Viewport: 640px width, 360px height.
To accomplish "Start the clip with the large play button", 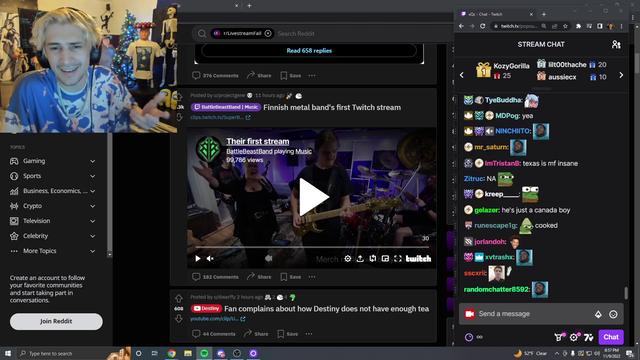I will (313, 197).
